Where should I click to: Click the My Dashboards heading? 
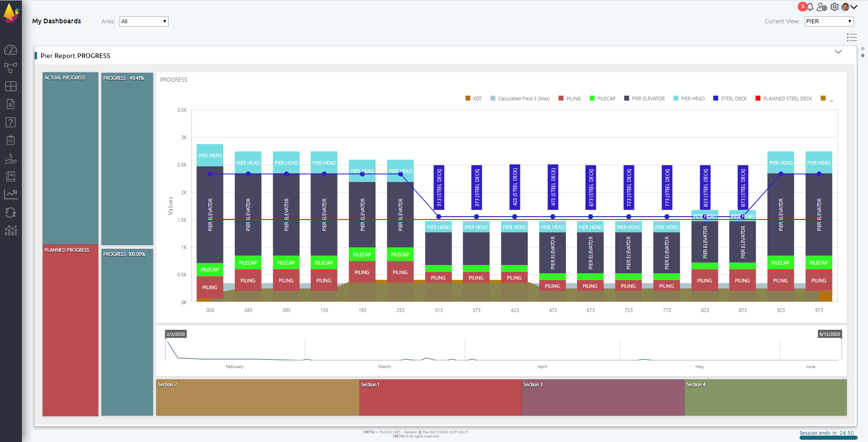click(56, 21)
